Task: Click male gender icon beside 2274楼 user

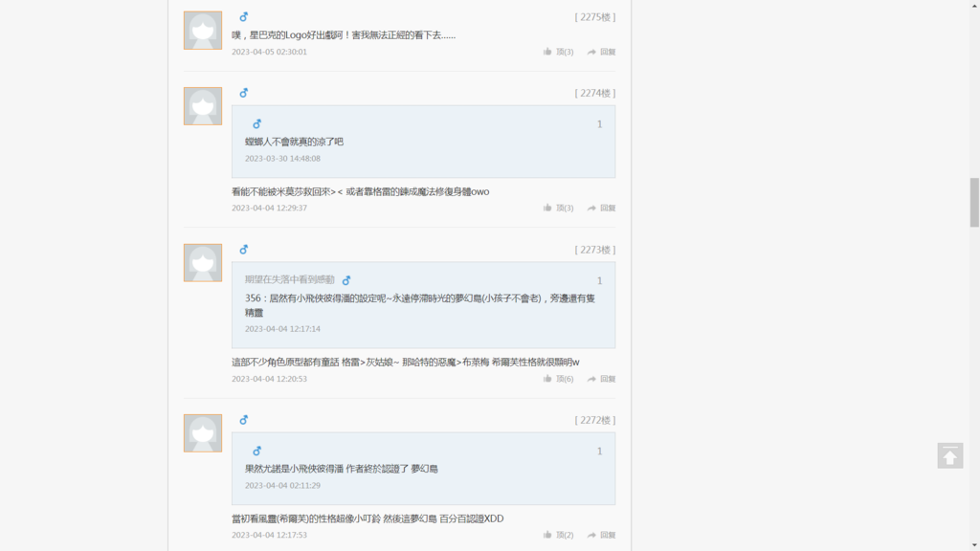Action: coord(244,93)
